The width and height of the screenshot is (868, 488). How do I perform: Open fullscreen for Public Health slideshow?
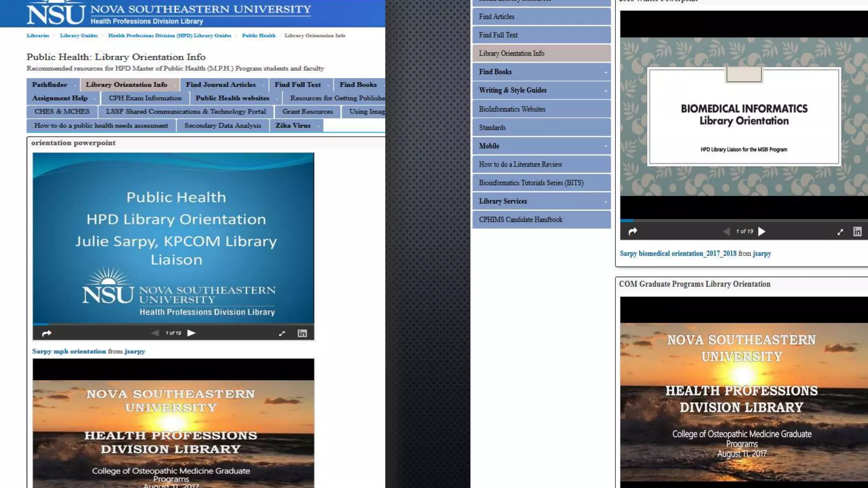pos(282,333)
